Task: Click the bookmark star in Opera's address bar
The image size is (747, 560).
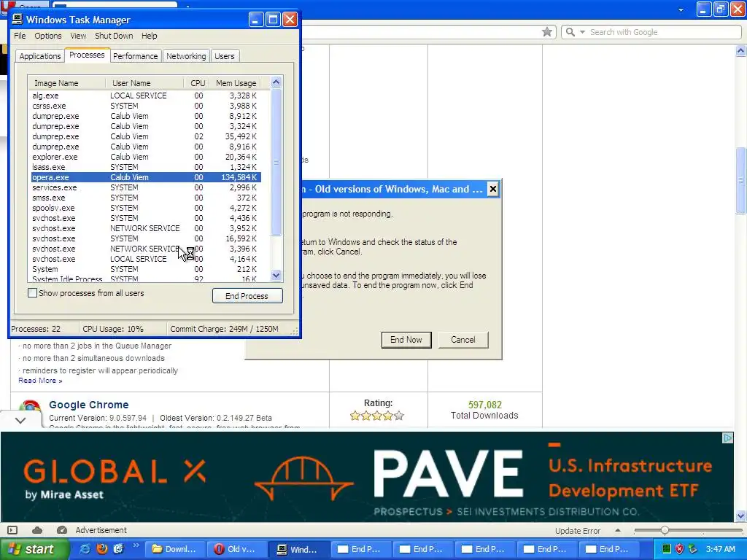Action: [547, 32]
